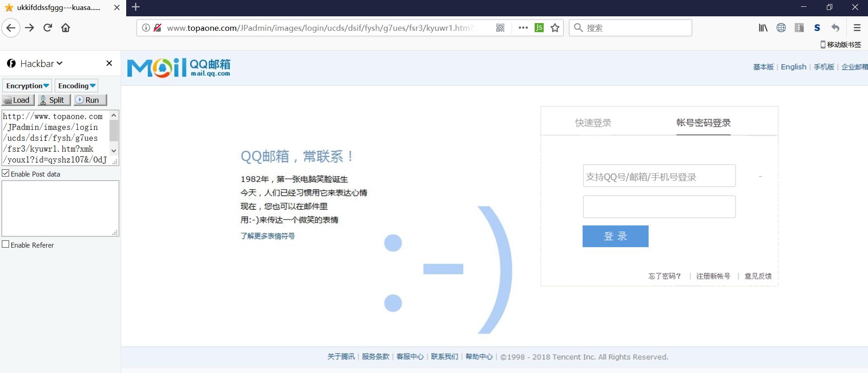Screen dimensions: 868x373
Task: Click the QQ Mail logo
Action: 179,67
